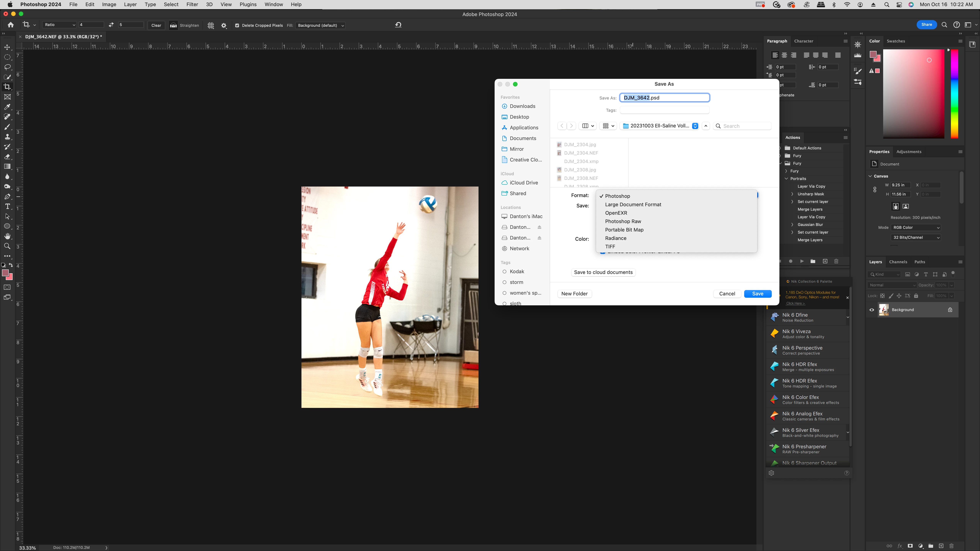Click the Cancel button in Save As
The height and width of the screenshot is (551, 980).
pos(727,293)
